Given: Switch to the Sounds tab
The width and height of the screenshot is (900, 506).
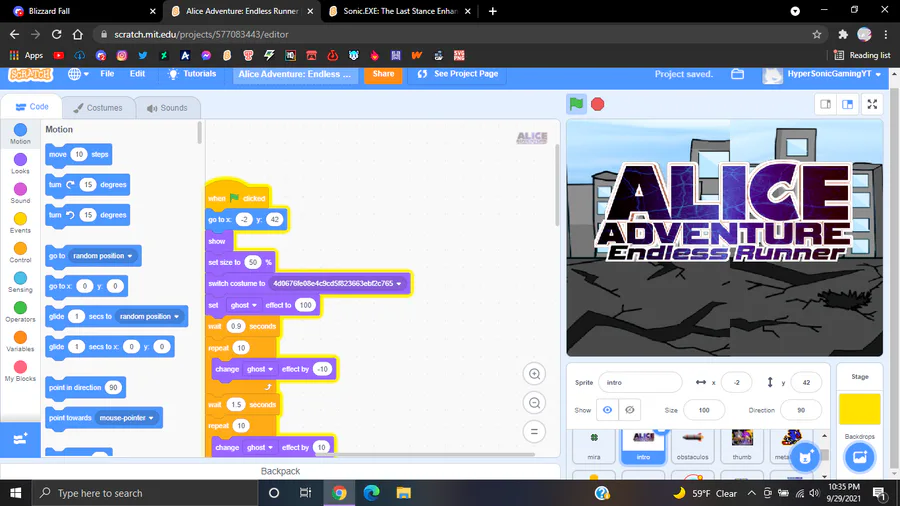Looking at the screenshot, I should [x=167, y=108].
